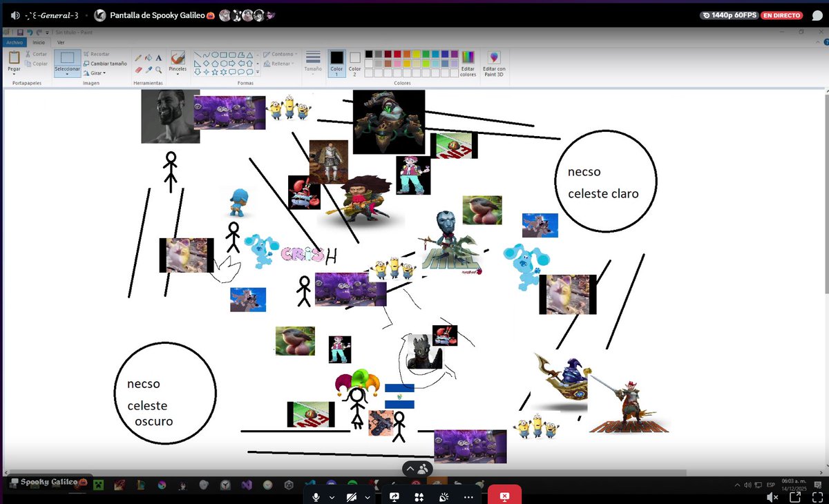Switch to the Inicio ribbon tab
829x504 pixels.
coord(39,42)
